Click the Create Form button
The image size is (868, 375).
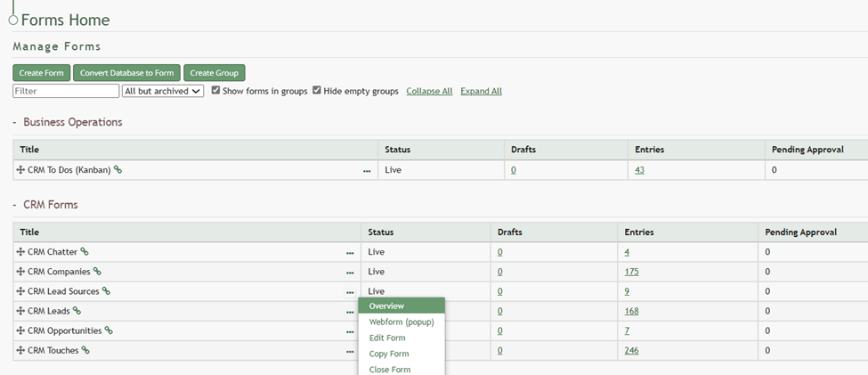pyautogui.click(x=41, y=73)
